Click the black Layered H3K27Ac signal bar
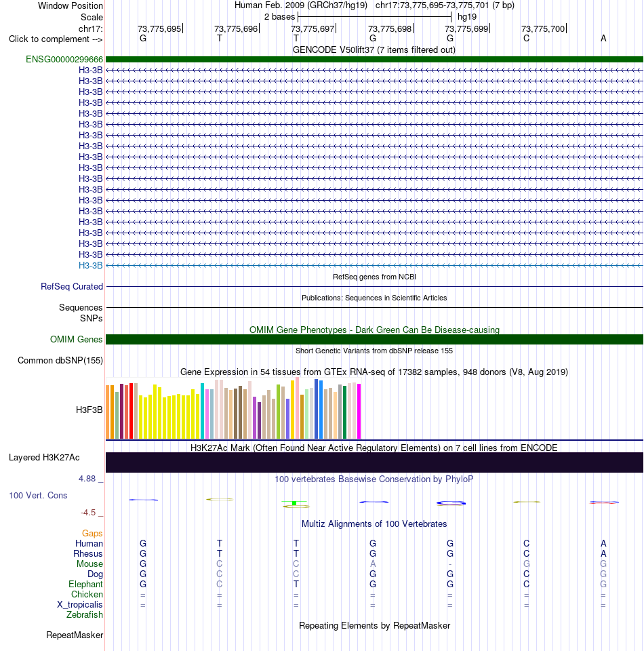This screenshot has height=651, width=644. click(x=374, y=462)
